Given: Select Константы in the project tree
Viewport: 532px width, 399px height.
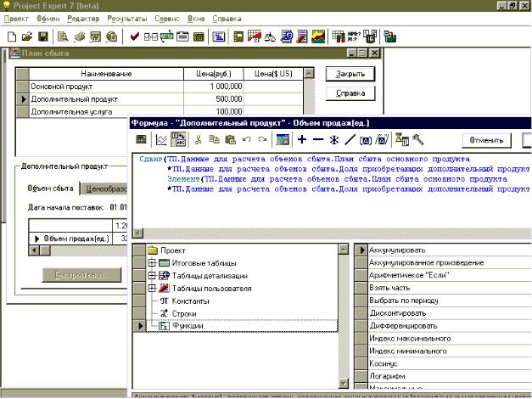Looking at the screenshot, I should click(190, 301).
